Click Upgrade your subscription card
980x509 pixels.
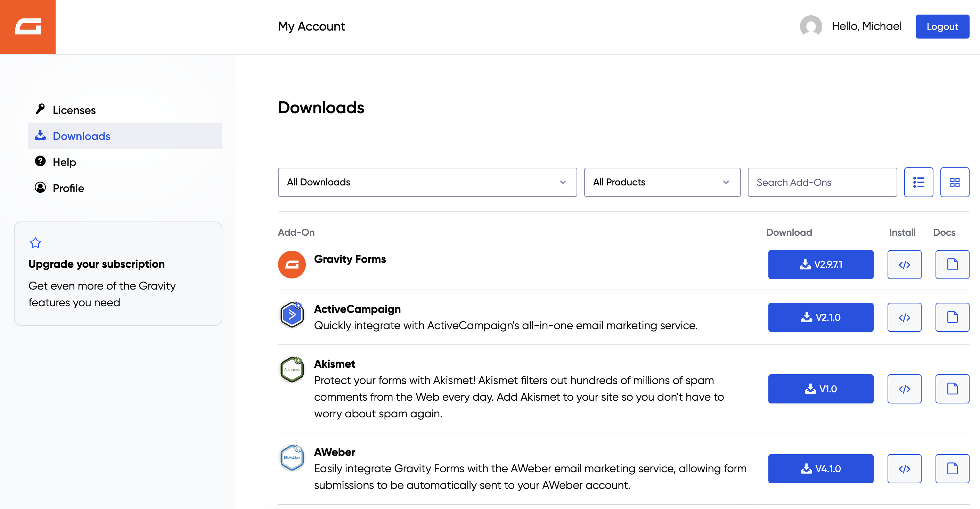click(118, 274)
